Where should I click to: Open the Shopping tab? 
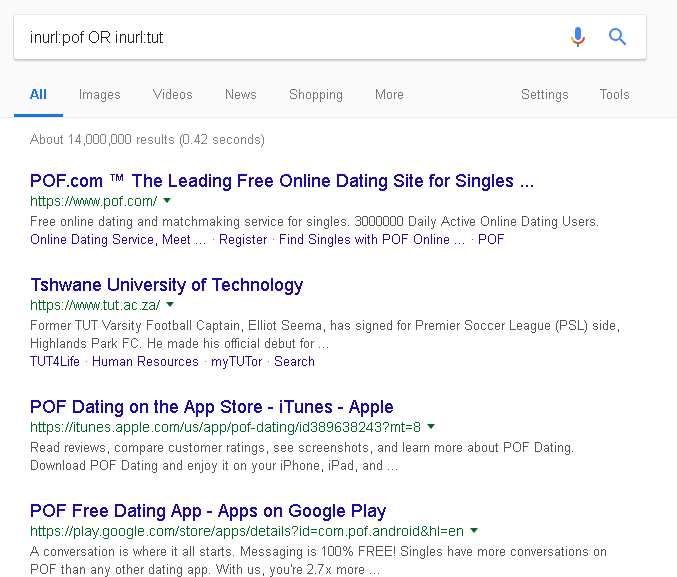pos(316,95)
